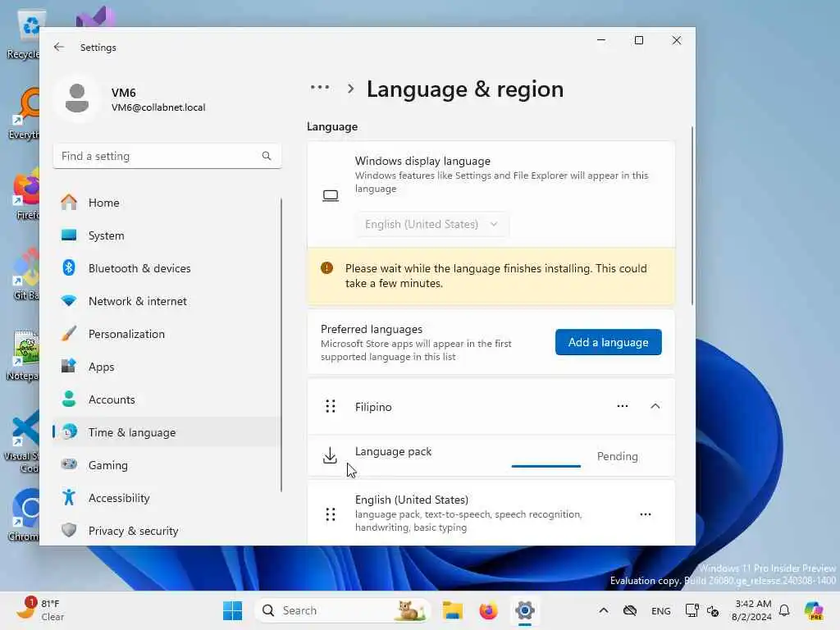Open the clock showing 3:42 AM
This screenshot has width=840, height=630.
click(x=752, y=610)
